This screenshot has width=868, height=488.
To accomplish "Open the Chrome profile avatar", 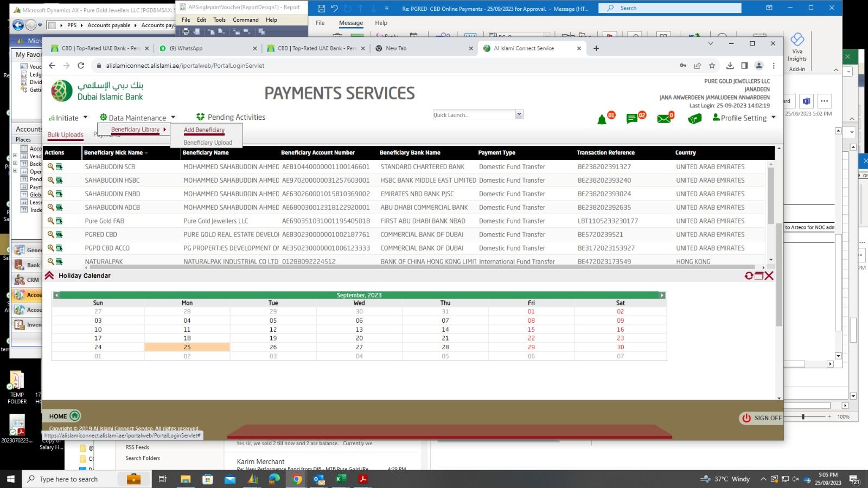I will [759, 66].
